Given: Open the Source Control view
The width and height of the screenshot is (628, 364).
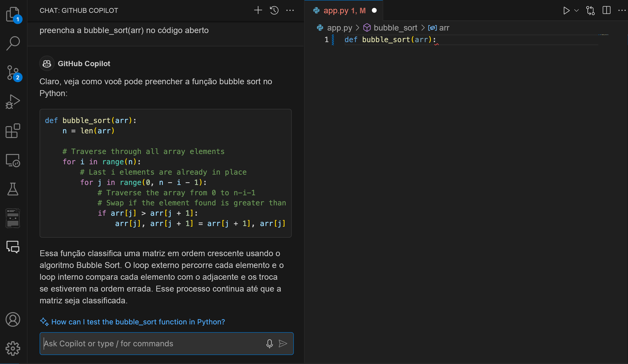Looking at the screenshot, I should pos(13,73).
